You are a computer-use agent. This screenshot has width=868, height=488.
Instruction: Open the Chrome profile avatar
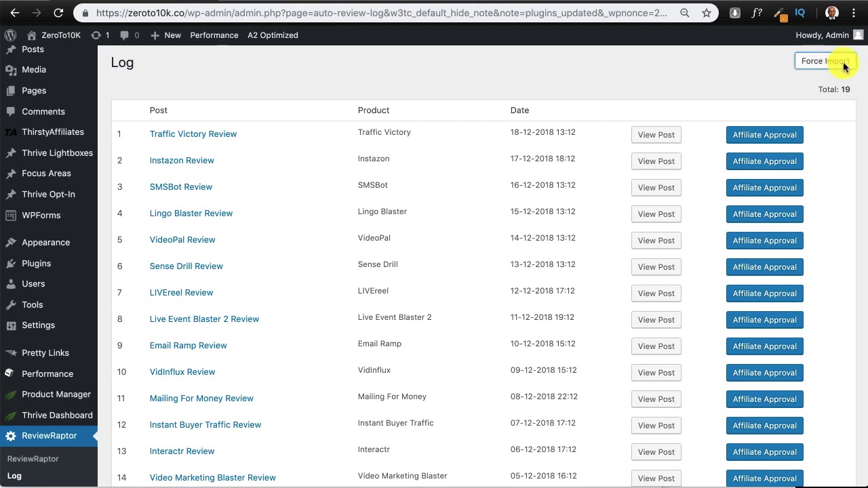tap(832, 13)
